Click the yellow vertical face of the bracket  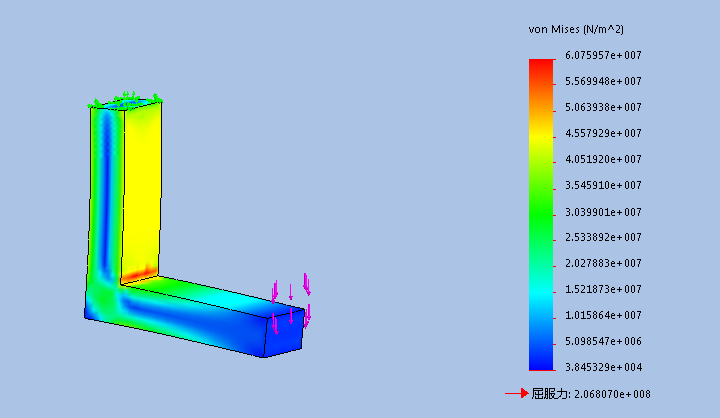tap(142, 188)
